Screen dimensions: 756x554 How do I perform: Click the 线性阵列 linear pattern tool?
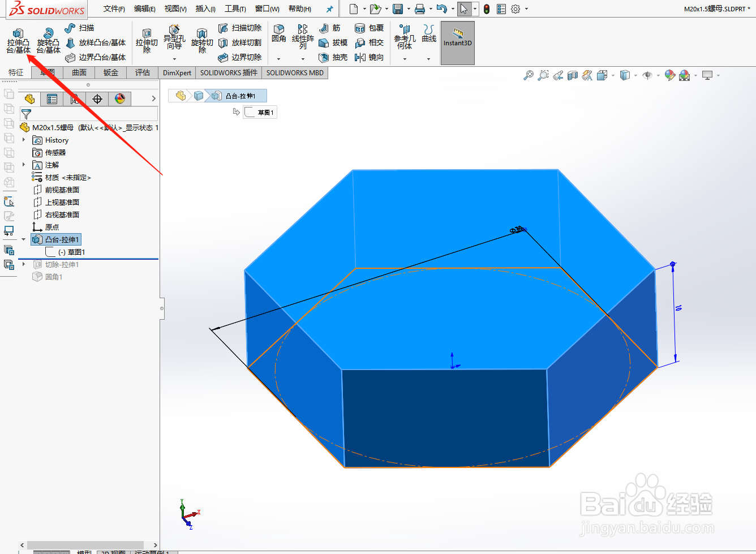(303, 36)
